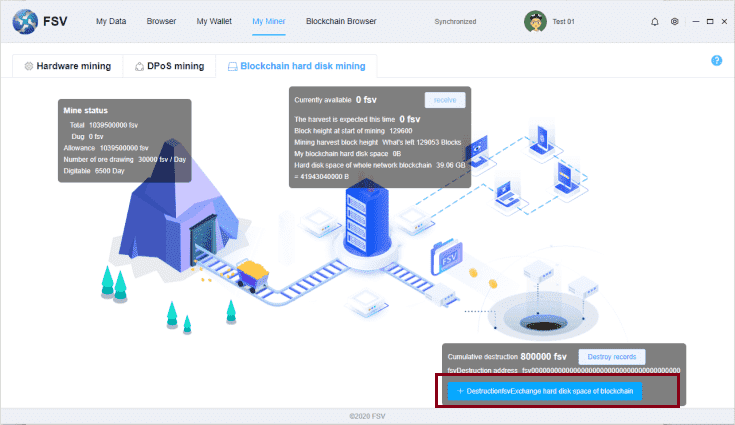Click the Currently available 0 fsv text
Screen dimensions: 735x425
pyautogui.click(x=335, y=100)
